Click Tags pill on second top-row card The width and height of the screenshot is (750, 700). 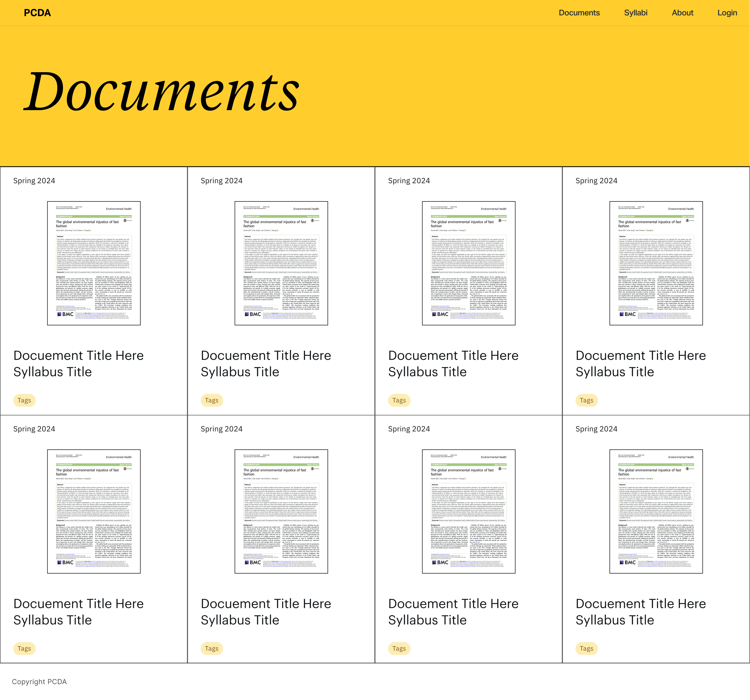212,400
